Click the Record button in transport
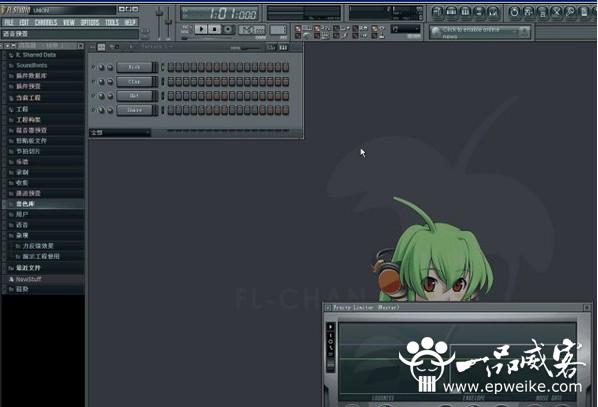Viewport: 598px width, 407px height. tap(228, 29)
